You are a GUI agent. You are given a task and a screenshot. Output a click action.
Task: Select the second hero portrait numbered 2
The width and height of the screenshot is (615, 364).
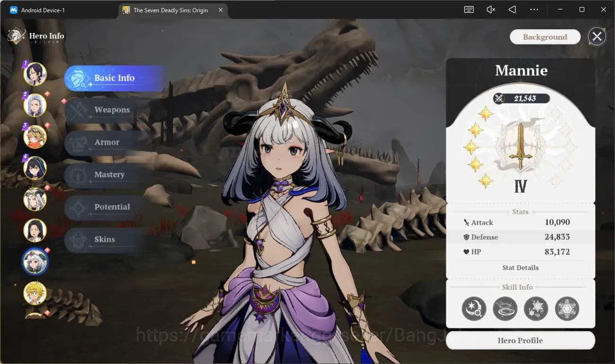(x=35, y=105)
